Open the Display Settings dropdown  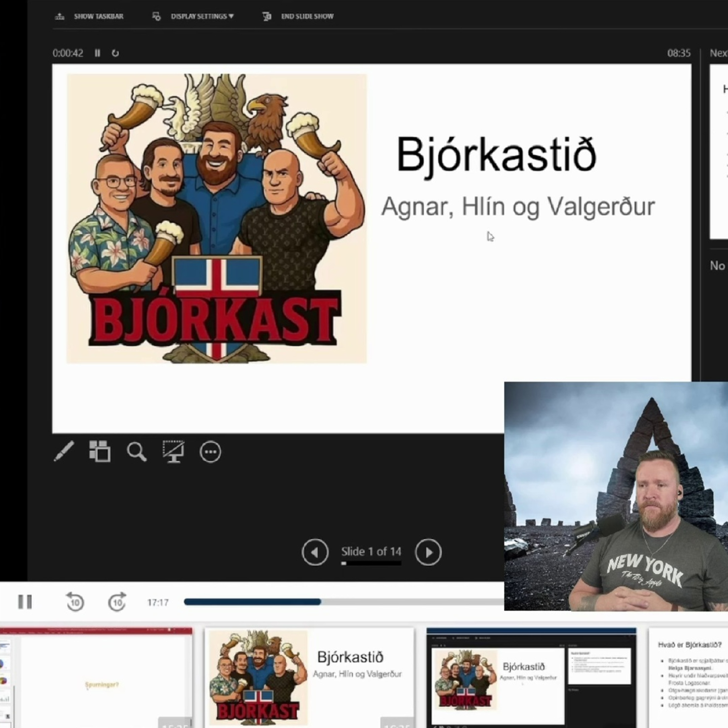coord(193,16)
